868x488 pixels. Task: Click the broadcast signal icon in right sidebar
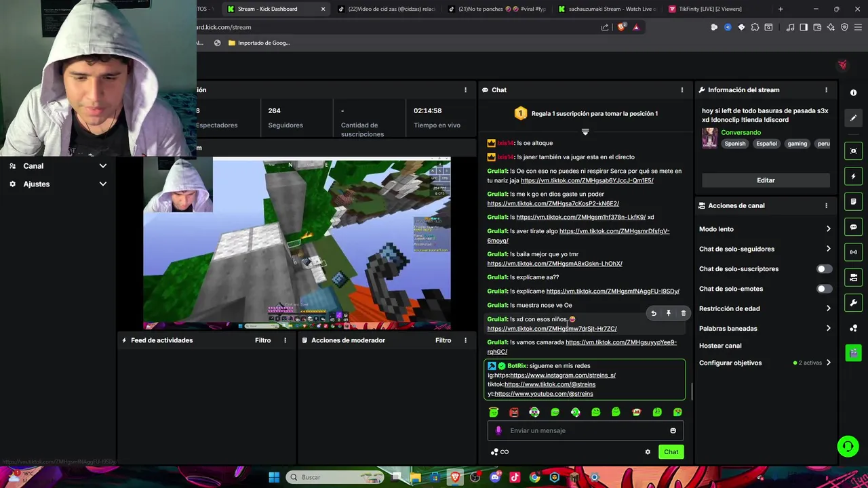click(854, 252)
